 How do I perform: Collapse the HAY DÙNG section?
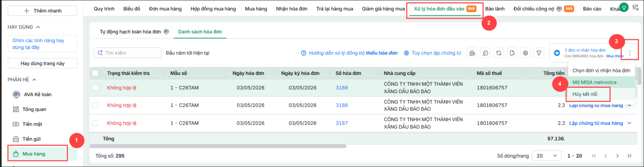pos(38,27)
